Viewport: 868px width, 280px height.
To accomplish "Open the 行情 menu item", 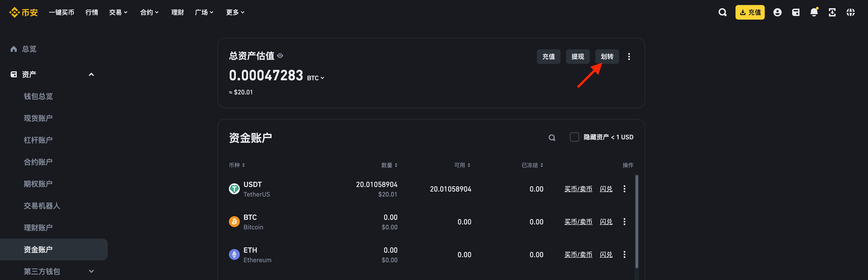I will point(92,13).
